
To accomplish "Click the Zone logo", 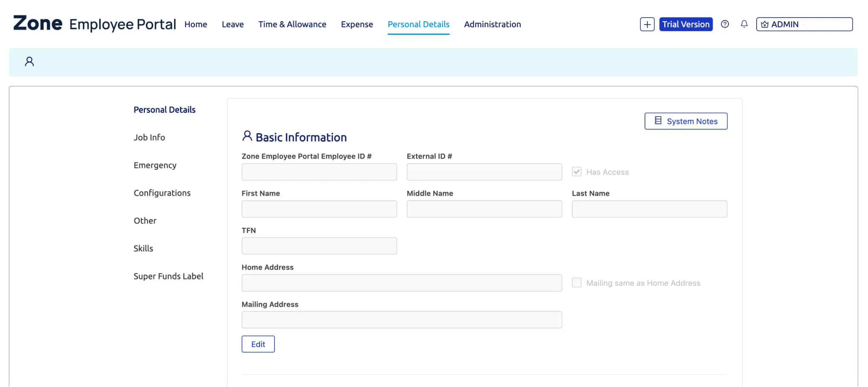I will pos(37,23).
